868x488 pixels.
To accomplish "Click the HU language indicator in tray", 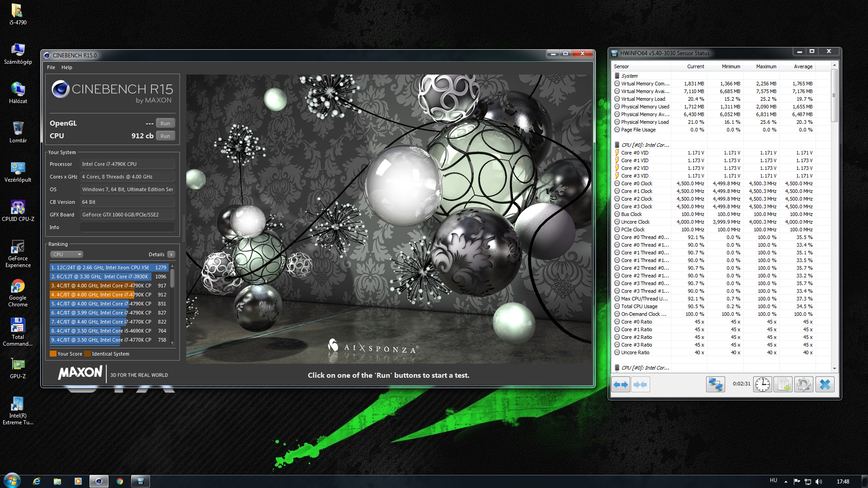I will 774,481.
